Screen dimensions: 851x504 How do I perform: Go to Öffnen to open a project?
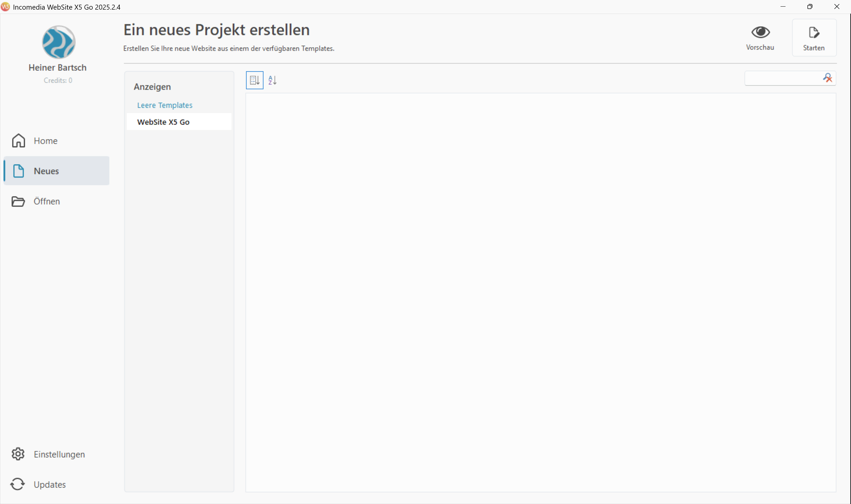(47, 201)
